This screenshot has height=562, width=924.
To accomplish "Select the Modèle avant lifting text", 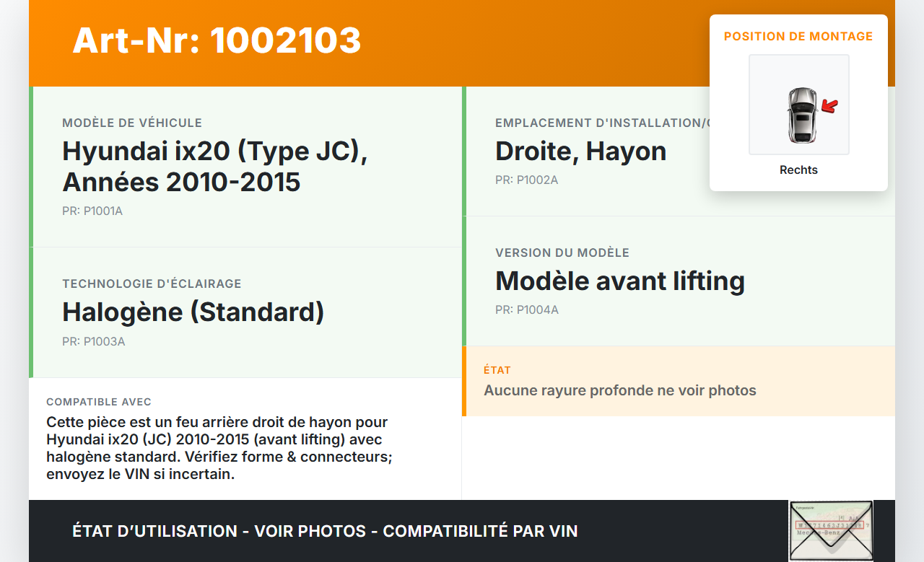I will (619, 281).
